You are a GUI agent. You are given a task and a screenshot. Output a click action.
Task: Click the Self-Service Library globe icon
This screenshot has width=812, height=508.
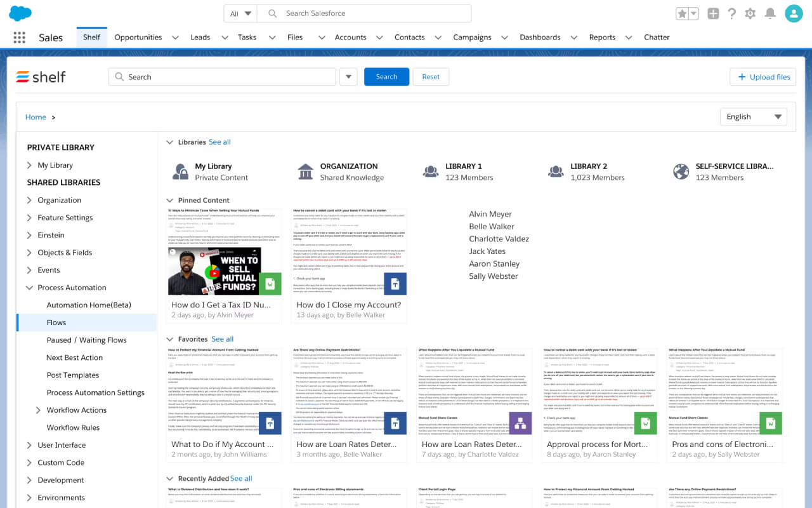coord(681,171)
